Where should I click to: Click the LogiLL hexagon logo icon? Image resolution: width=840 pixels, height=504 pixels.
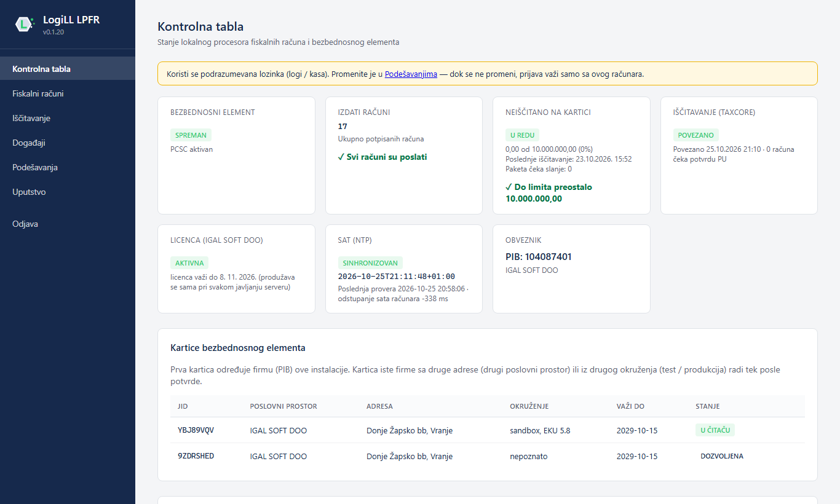[x=25, y=25]
